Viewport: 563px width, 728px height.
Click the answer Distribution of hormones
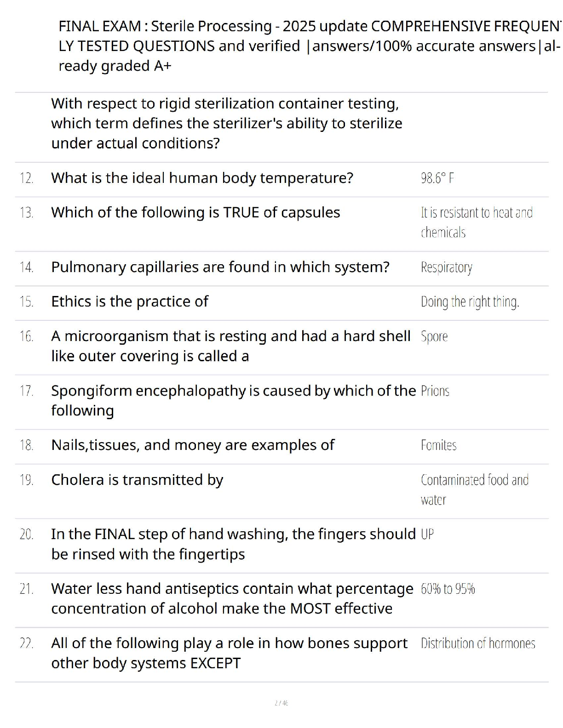pos(477,643)
